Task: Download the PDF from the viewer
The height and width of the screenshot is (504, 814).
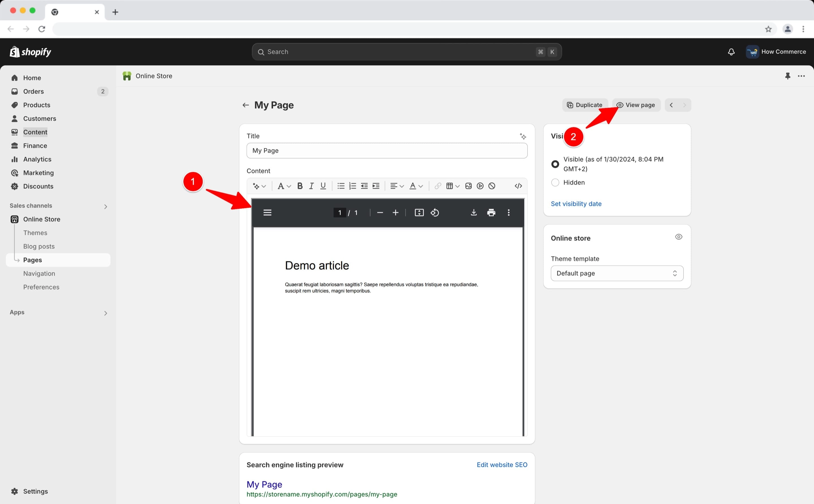Action: (473, 213)
